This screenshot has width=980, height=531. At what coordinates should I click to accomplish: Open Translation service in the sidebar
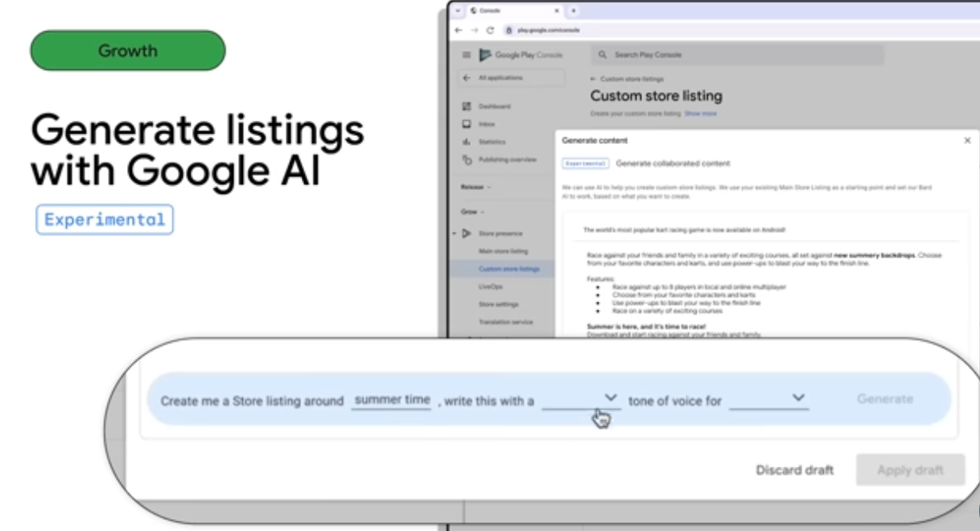(x=505, y=322)
